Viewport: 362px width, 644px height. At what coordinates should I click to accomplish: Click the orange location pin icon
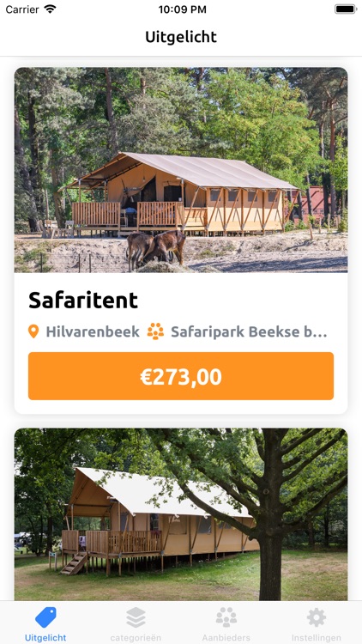click(x=33, y=331)
